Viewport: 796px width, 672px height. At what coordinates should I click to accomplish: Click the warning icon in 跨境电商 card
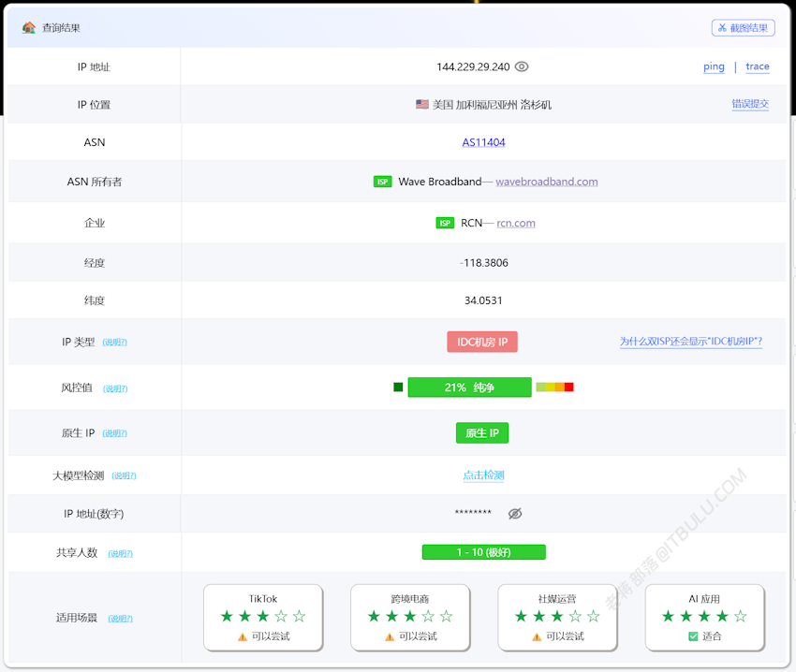(390, 637)
